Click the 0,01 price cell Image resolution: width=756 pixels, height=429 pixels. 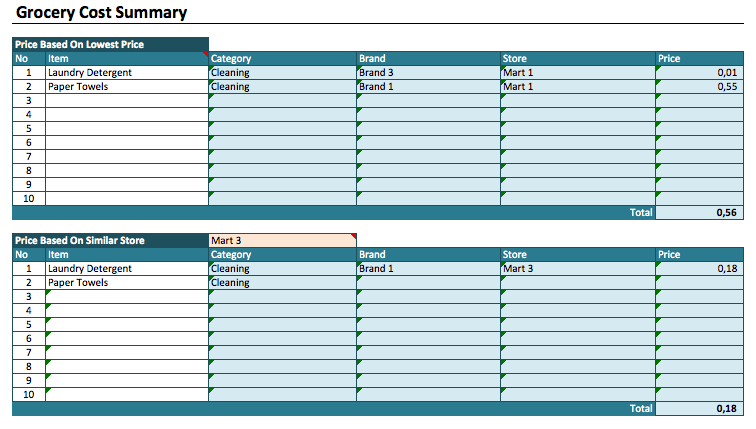point(700,73)
